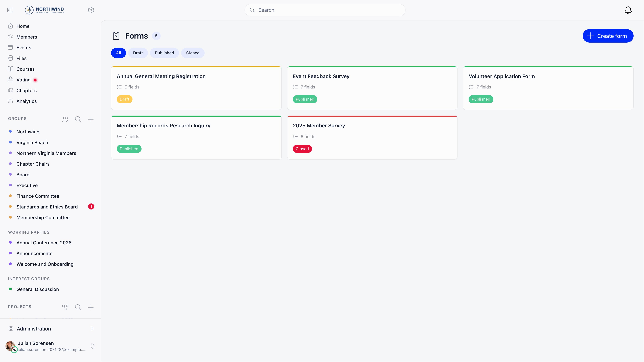Image resolution: width=644 pixels, height=362 pixels.
Task: Click the Standards and Ethics Board unread badge
Action: pyautogui.click(x=91, y=207)
